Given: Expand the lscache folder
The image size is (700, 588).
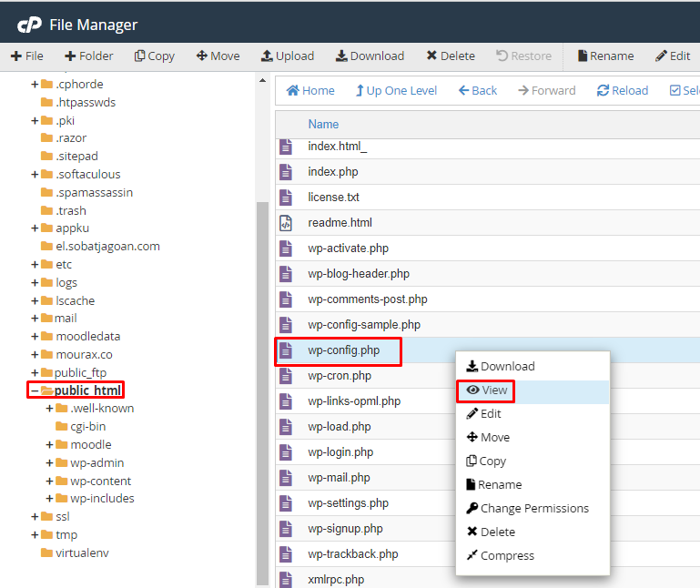Looking at the screenshot, I should pos(35,301).
